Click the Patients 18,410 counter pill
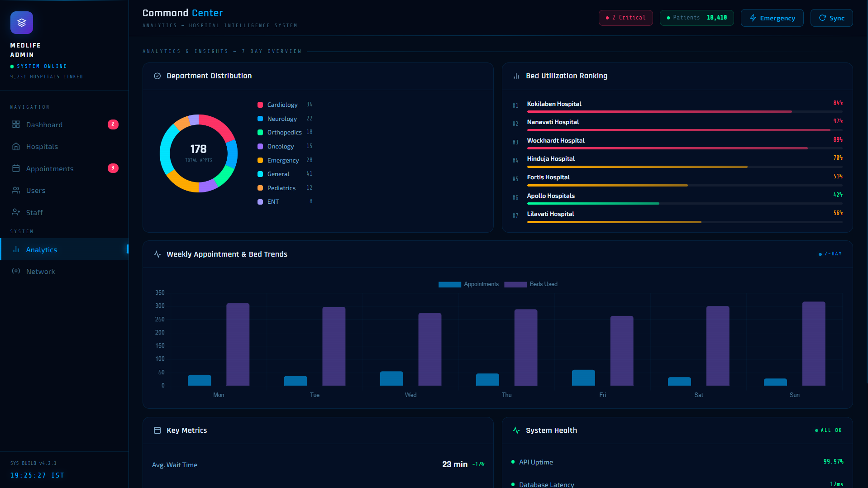 click(697, 18)
